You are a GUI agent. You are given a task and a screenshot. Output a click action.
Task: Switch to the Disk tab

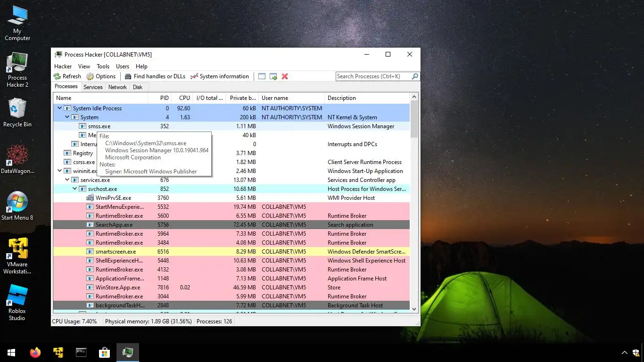tap(138, 87)
